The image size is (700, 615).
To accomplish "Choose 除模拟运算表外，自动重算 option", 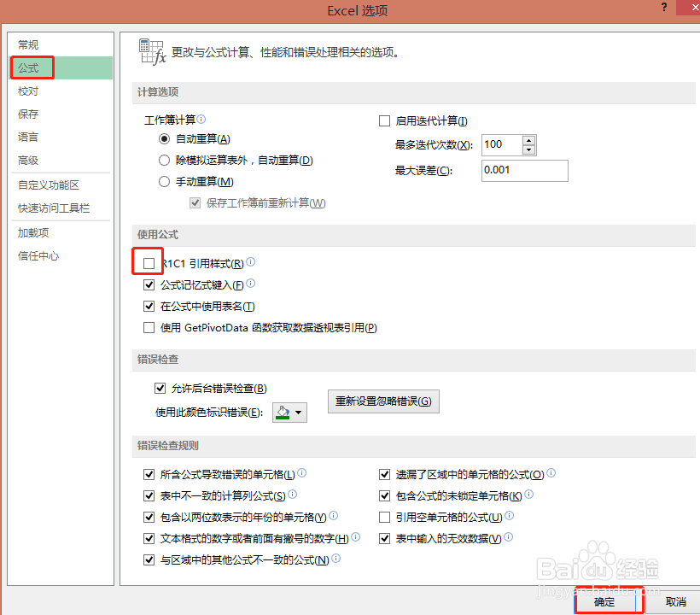I will coord(164,160).
